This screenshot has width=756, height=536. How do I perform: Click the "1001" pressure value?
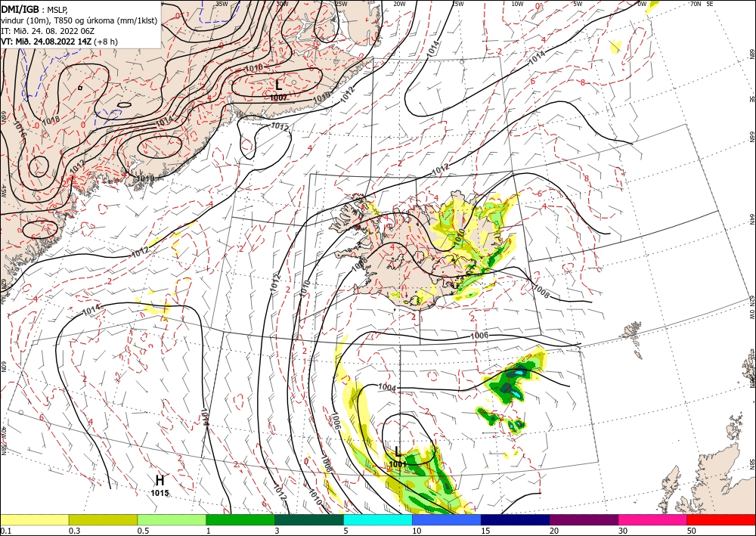pyautogui.click(x=398, y=464)
